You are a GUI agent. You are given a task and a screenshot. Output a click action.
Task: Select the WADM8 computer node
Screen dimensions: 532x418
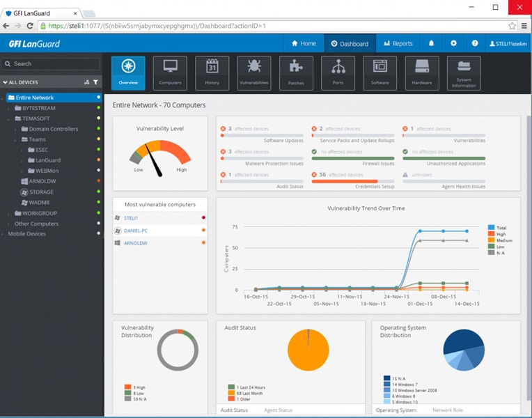pyautogui.click(x=39, y=203)
